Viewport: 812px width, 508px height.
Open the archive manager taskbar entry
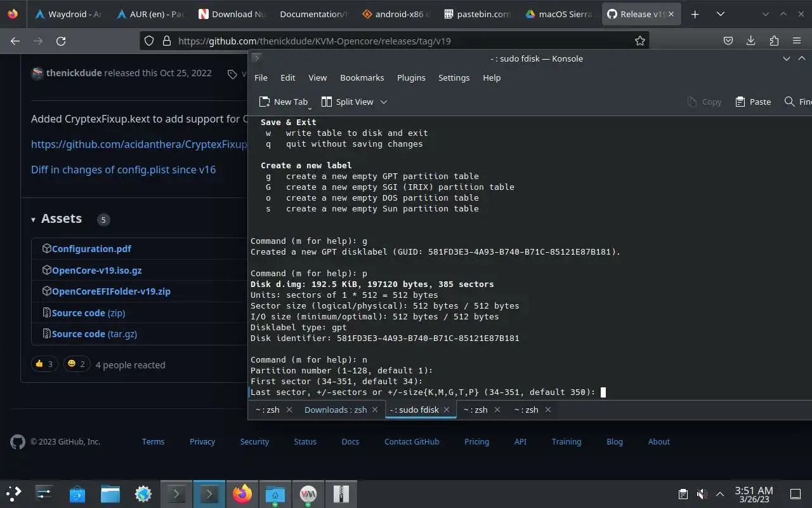[341, 493]
